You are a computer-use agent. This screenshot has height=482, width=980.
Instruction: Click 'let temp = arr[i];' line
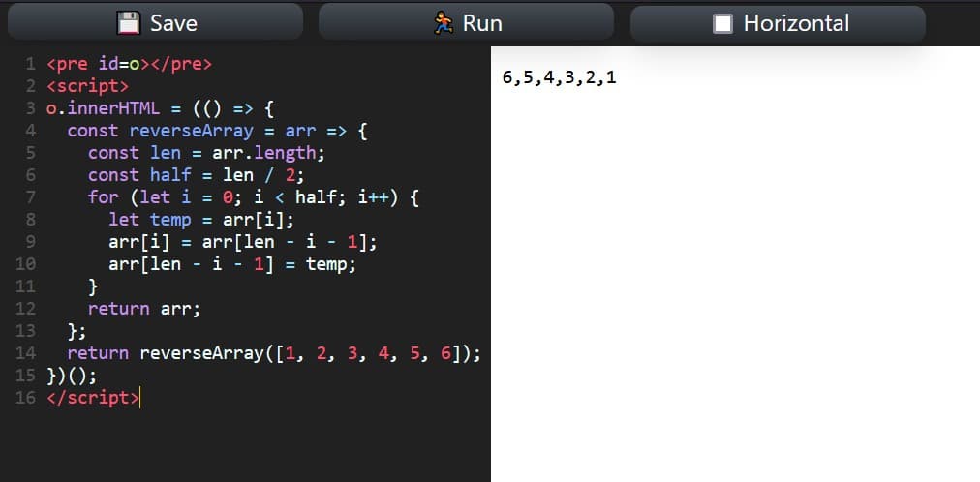201,220
